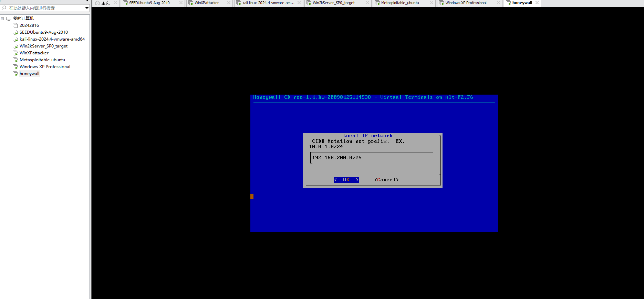Click the VM icon beside WinXPattacker in library
This screenshot has width=644, height=299.
click(x=15, y=53)
